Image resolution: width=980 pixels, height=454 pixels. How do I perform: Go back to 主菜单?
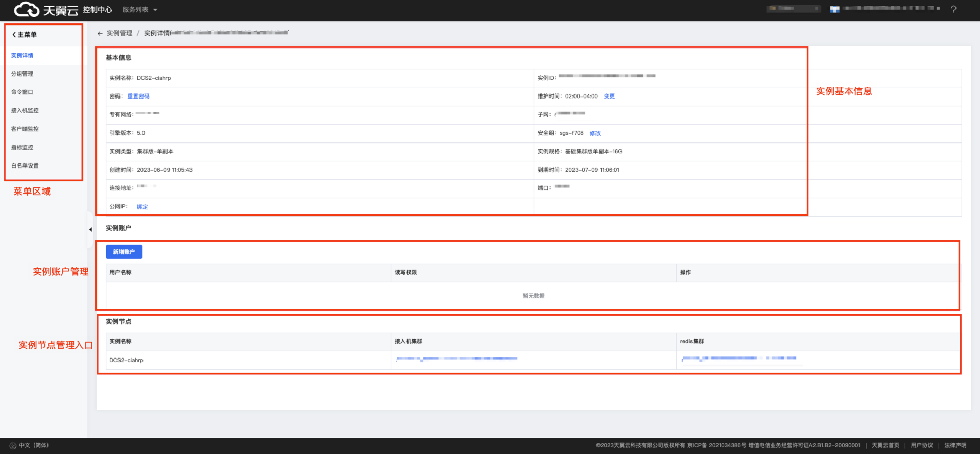click(25, 35)
